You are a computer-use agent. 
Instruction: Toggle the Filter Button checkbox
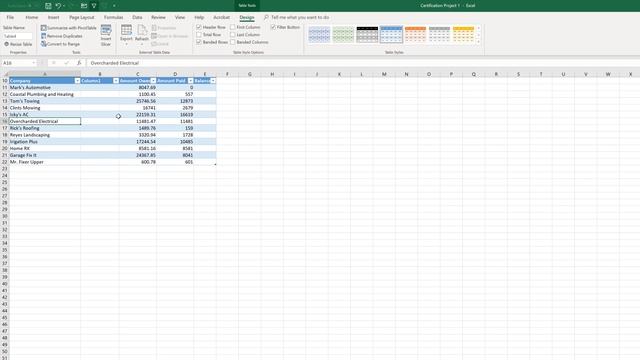[x=273, y=27]
